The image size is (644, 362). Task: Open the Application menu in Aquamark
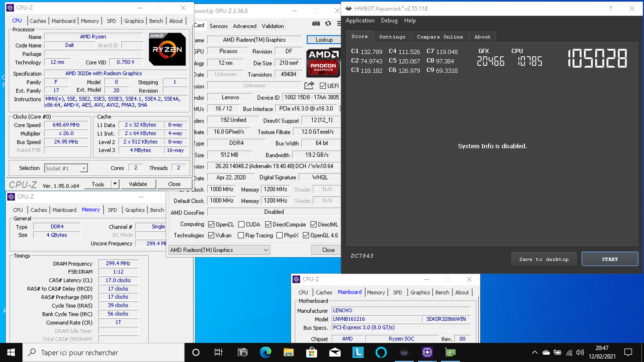pos(360,20)
